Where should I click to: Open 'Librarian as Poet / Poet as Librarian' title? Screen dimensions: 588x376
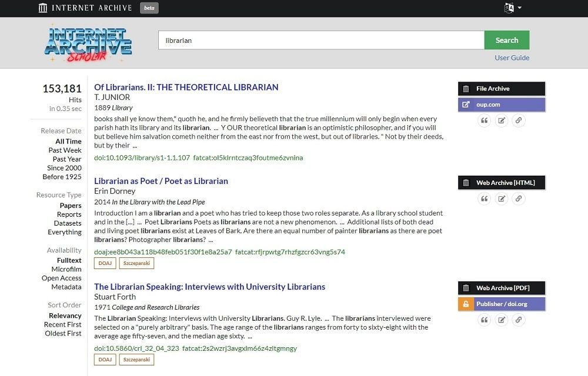(161, 182)
